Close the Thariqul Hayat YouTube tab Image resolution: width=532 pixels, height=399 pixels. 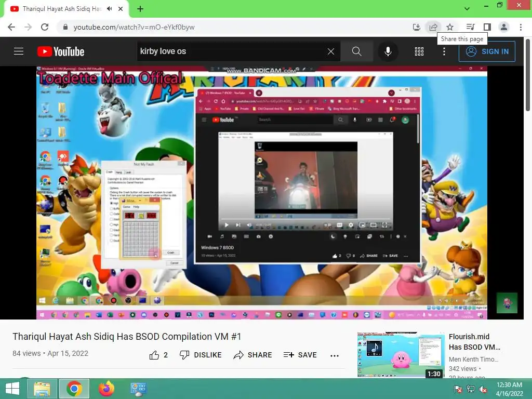(x=121, y=9)
